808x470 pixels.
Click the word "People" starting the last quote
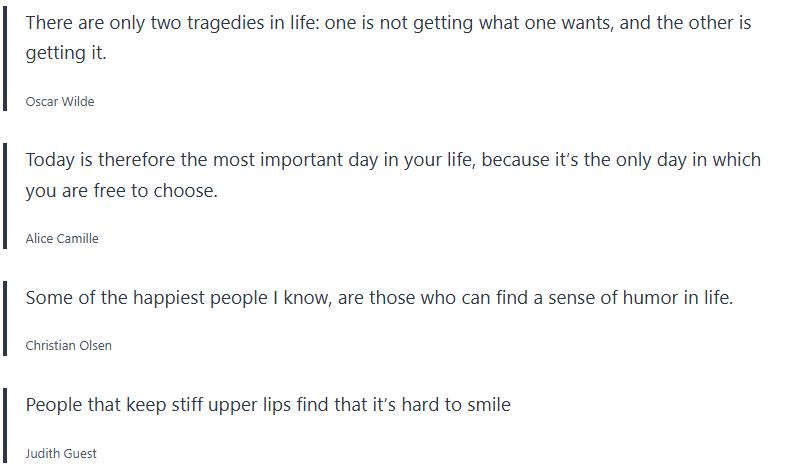pos(56,404)
